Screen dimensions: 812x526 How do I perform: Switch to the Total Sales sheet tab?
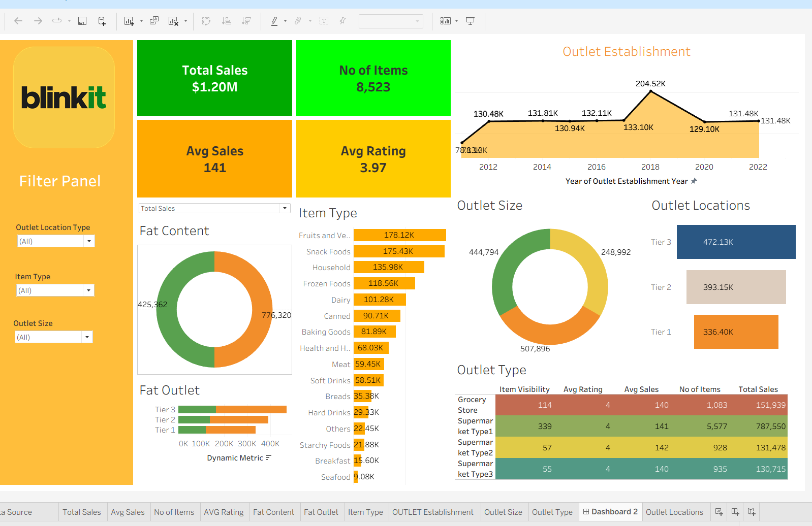(82, 512)
